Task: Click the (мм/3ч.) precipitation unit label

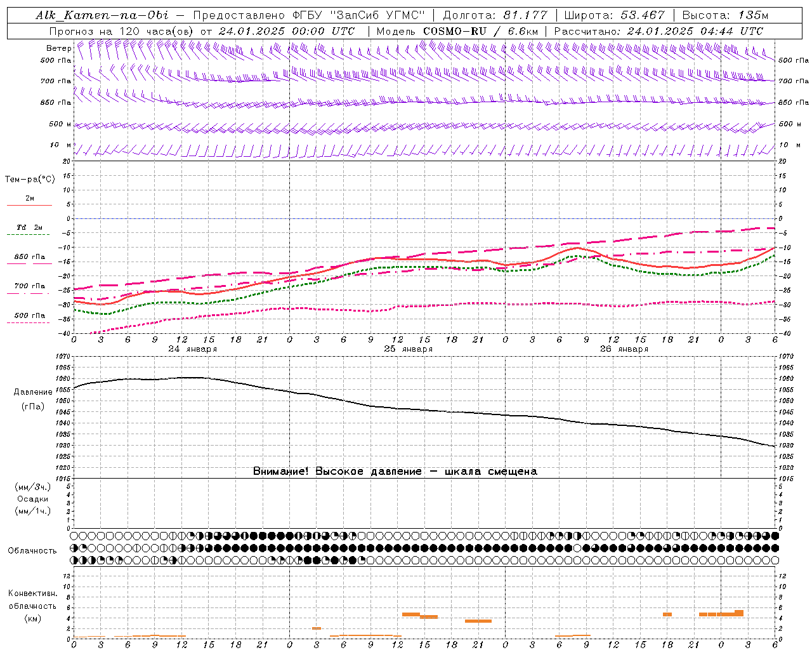Action: (x=33, y=487)
